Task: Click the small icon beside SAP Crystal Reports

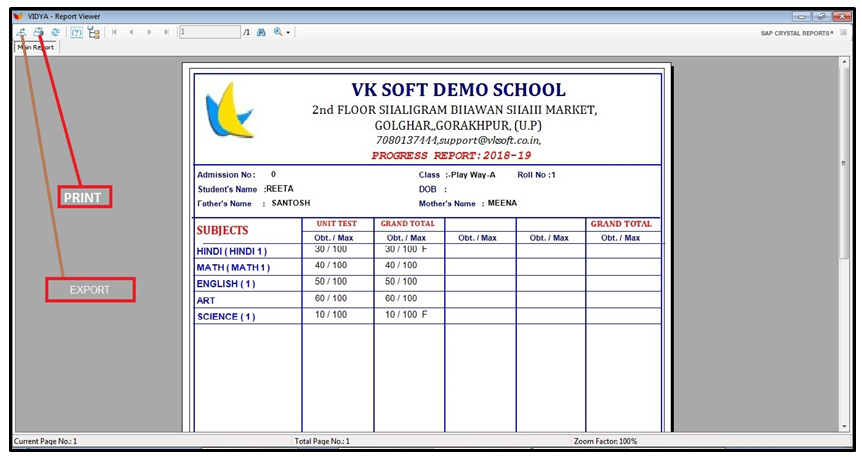Action: click(844, 33)
